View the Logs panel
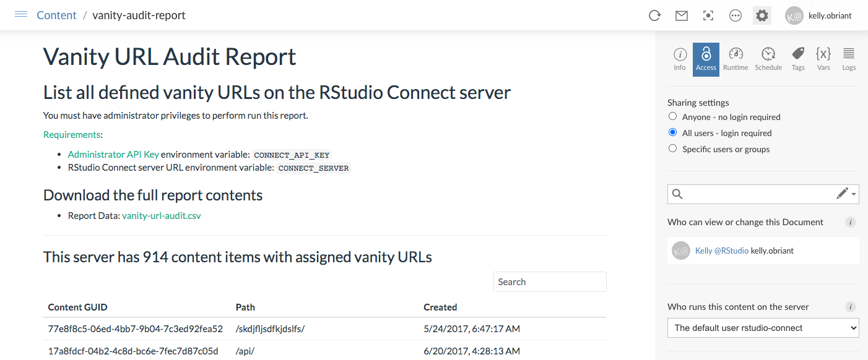The height and width of the screenshot is (360, 868). tap(849, 59)
